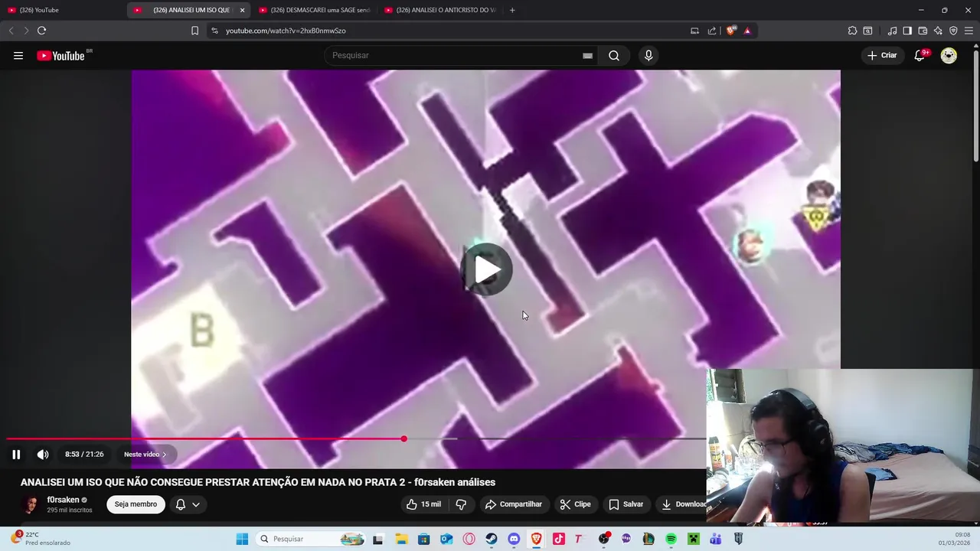Viewport: 980px width, 551px height.
Task: Open Brave Wallet icon
Action: [x=923, y=31]
